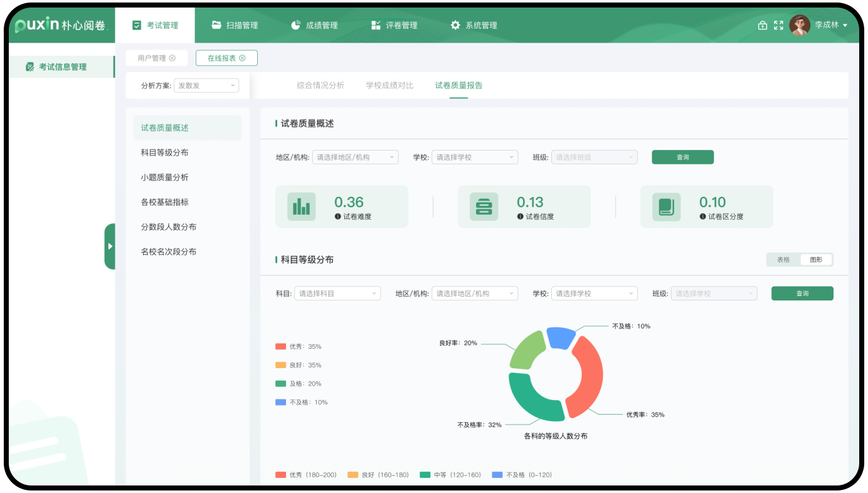Switch view to 表格 mode
The height and width of the screenshot is (493, 868).
point(783,260)
